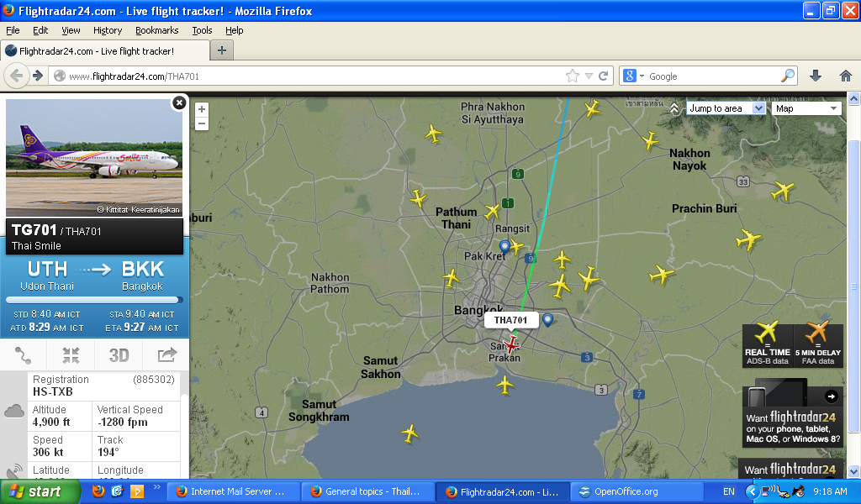Open the View menu
The width and height of the screenshot is (861, 504).
click(71, 30)
